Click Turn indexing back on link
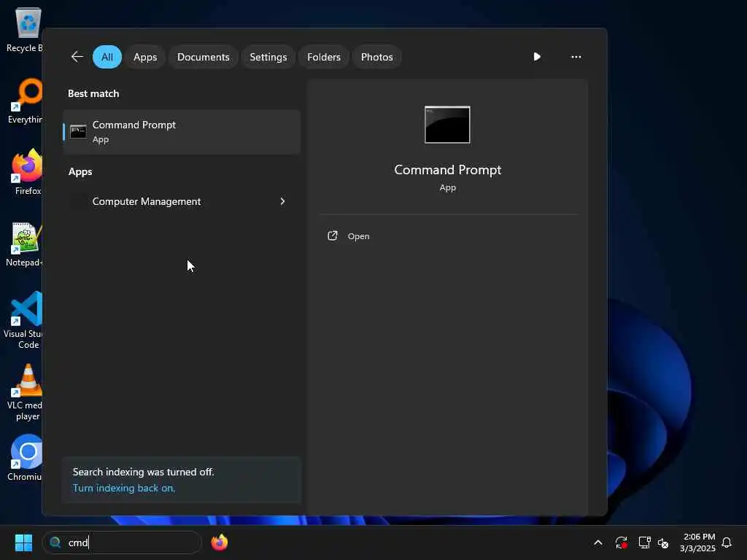The width and height of the screenshot is (747, 560). coord(124,488)
